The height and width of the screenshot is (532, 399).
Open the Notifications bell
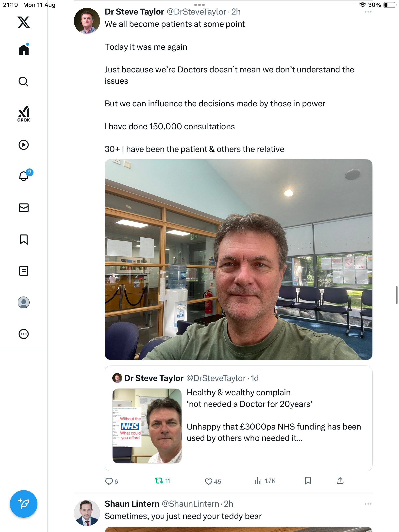coord(24,176)
